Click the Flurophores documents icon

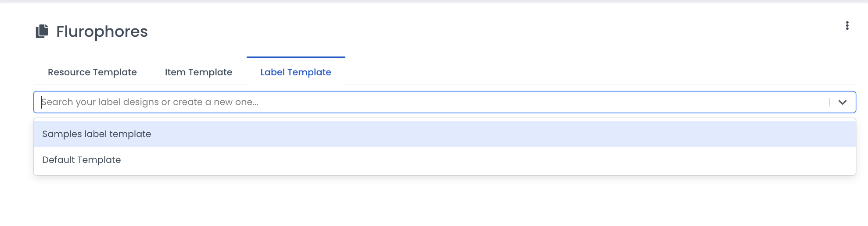point(42,32)
